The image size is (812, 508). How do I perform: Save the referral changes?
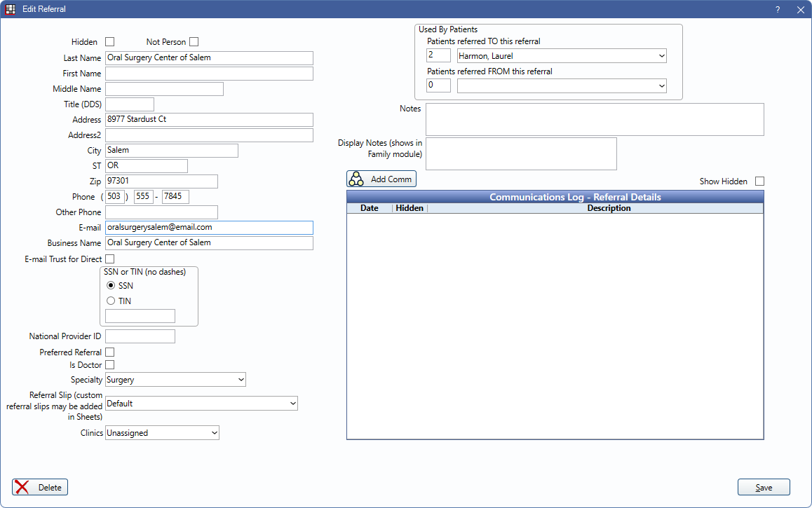click(764, 488)
